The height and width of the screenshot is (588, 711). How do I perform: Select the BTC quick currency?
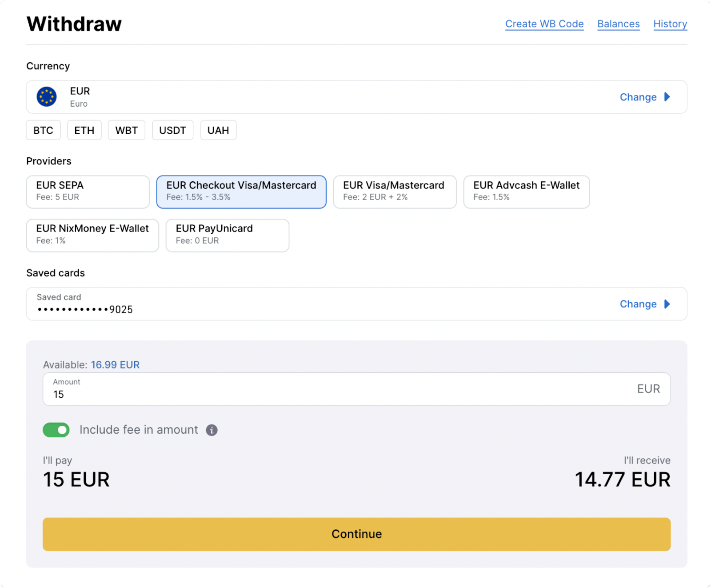pos(43,130)
